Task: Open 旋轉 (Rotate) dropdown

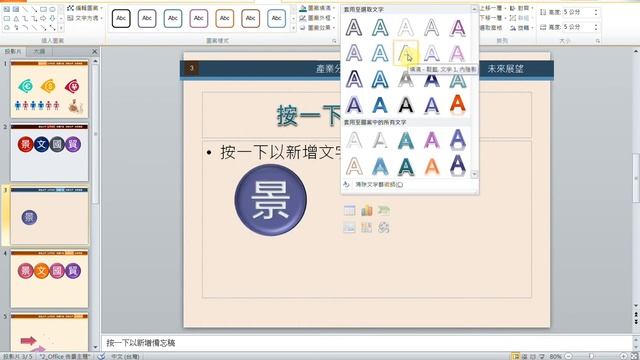Action: 522,28
